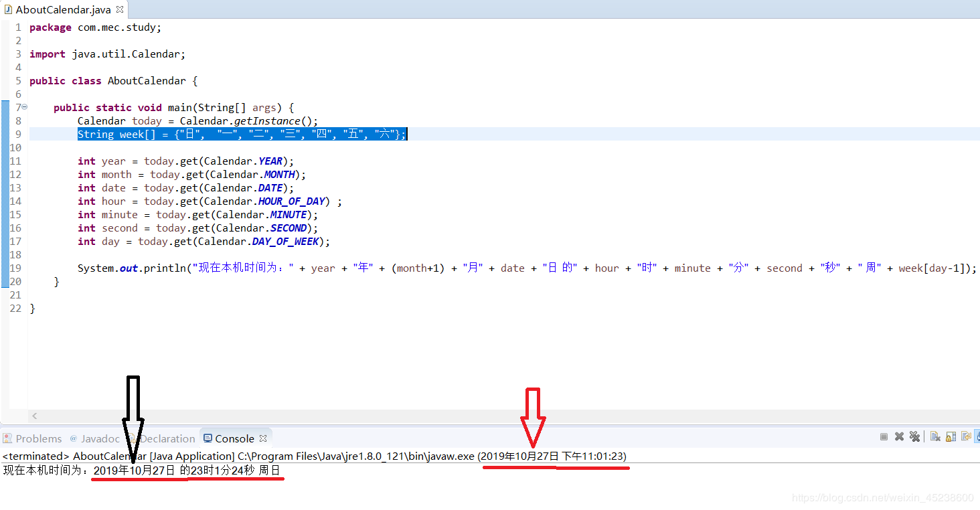980x510 pixels.
Task: Click the Problems tab icon
Action: tap(7, 438)
